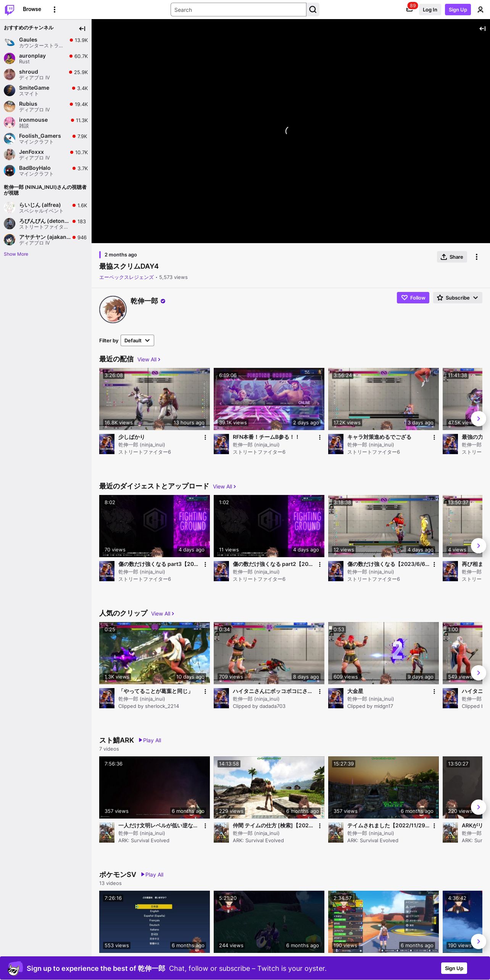Image resolution: width=490 pixels, height=980 pixels.
Task: Open the 0:25 clip thumbnail with 1.3K views
Action: [x=155, y=653]
